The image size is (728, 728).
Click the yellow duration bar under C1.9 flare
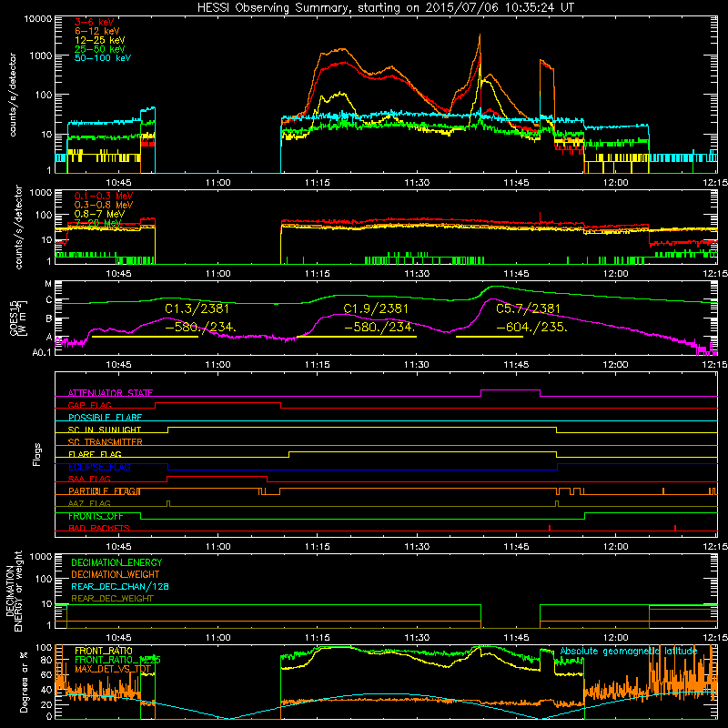pos(356,337)
